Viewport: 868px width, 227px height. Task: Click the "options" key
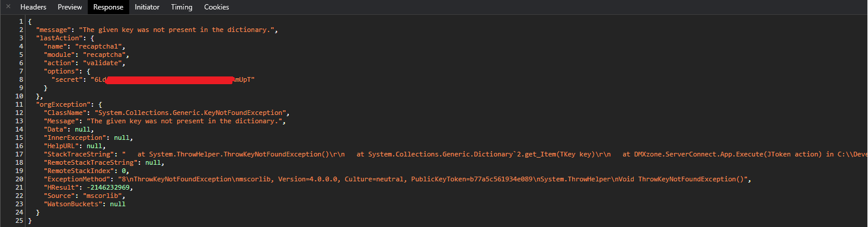pos(61,71)
